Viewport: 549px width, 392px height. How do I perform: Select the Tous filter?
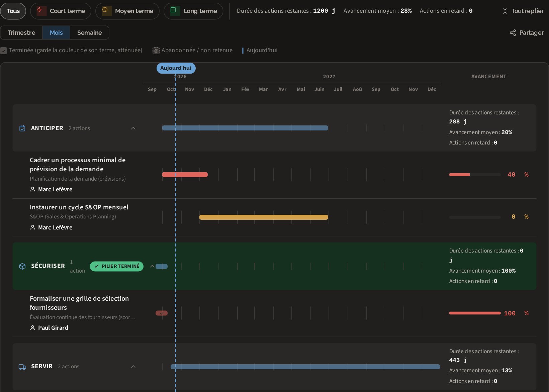coord(13,11)
